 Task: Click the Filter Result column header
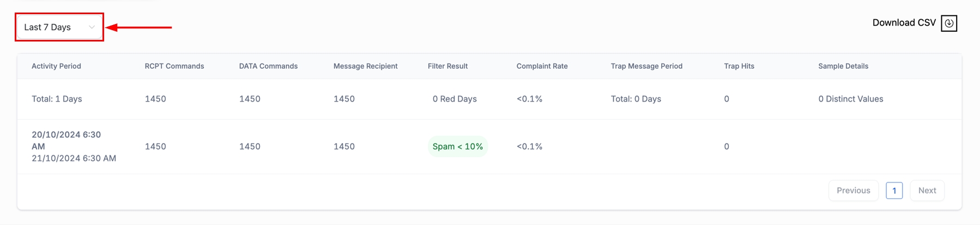tap(447, 66)
